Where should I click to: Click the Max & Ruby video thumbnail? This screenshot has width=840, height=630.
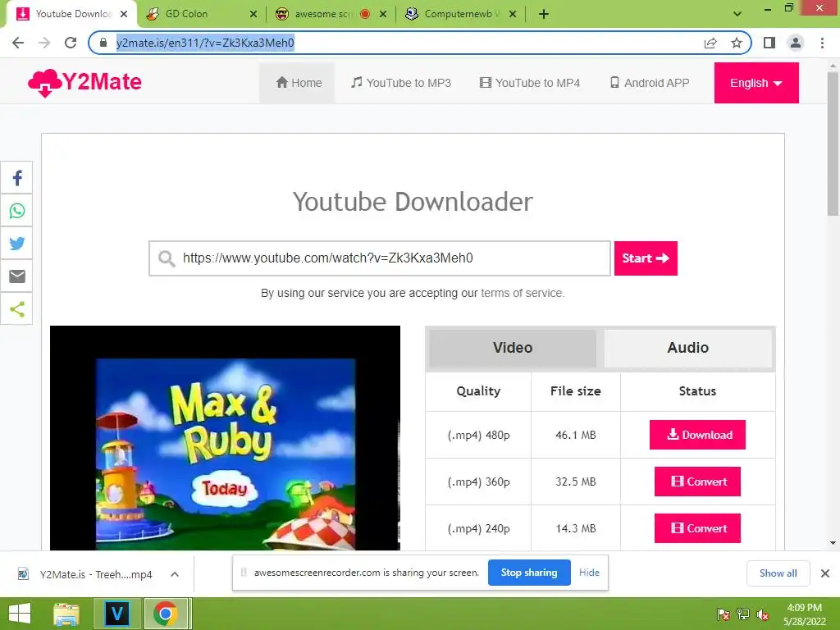(x=225, y=438)
